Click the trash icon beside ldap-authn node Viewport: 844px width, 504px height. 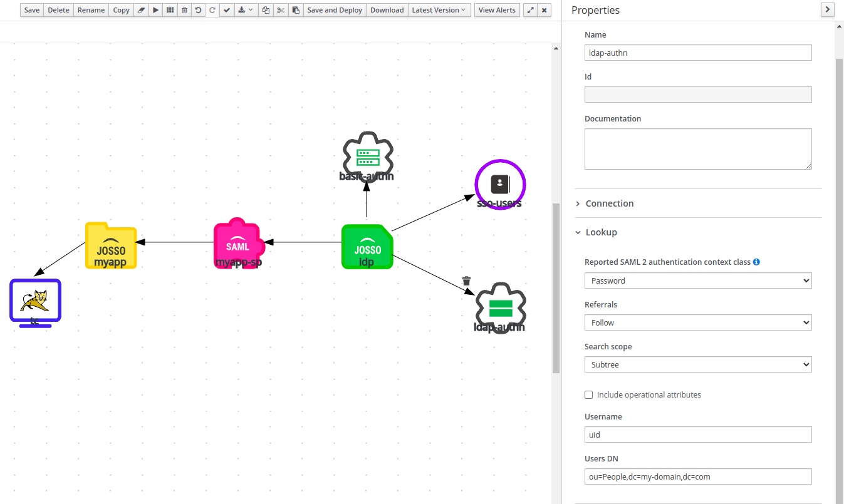pyautogui.click(x=466, y=280)
